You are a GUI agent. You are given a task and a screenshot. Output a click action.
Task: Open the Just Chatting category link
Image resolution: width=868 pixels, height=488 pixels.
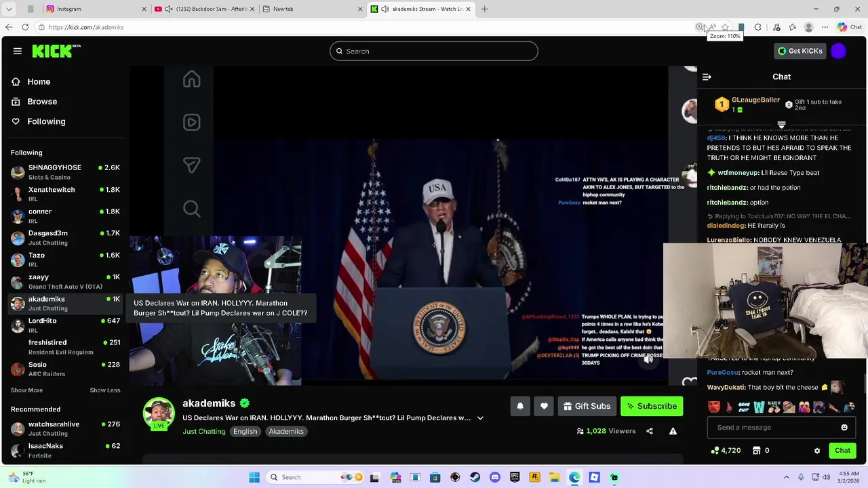point(203,432)
